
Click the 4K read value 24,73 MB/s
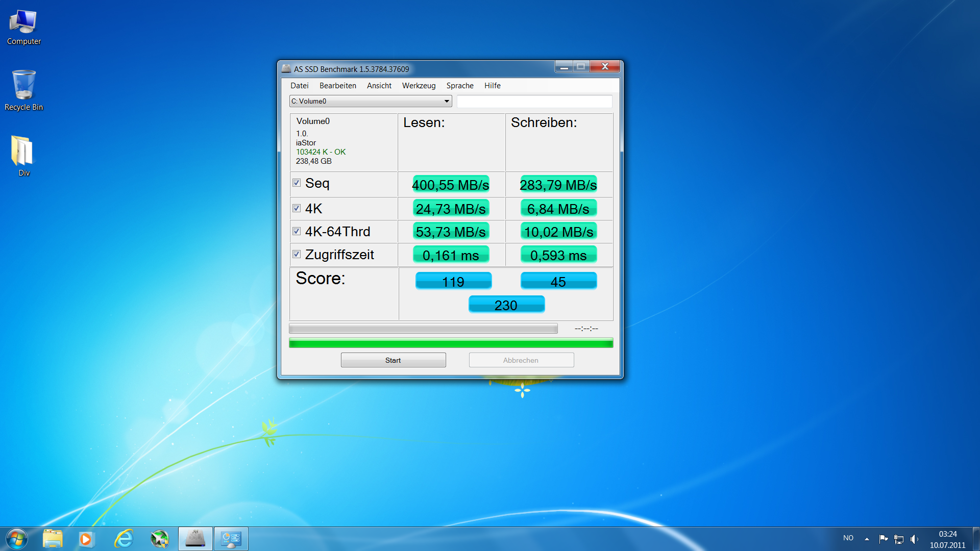[451, 209]
